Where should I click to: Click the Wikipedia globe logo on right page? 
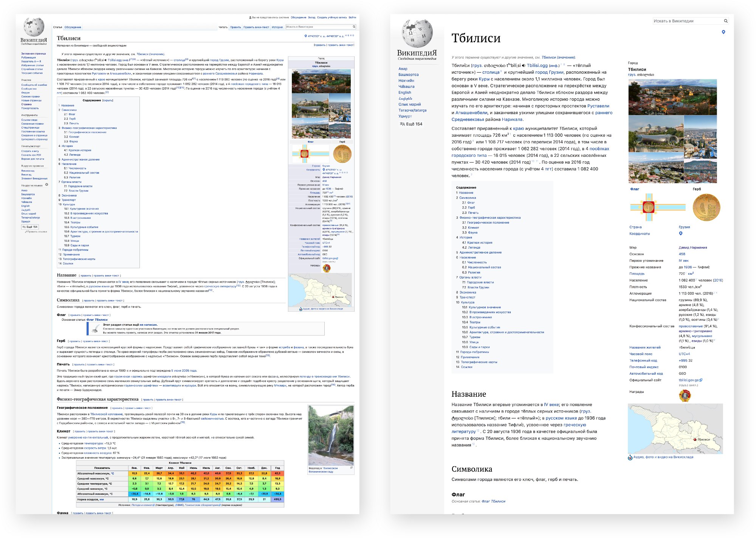pos(417,33)
